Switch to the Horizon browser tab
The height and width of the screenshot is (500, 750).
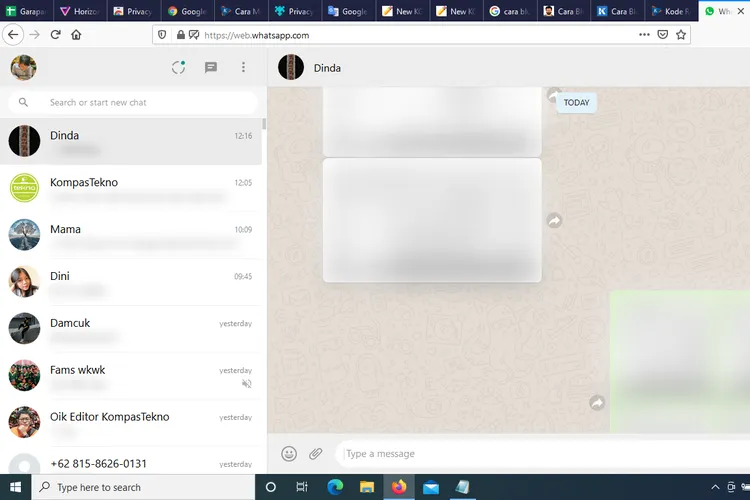(x=80, y=11)
